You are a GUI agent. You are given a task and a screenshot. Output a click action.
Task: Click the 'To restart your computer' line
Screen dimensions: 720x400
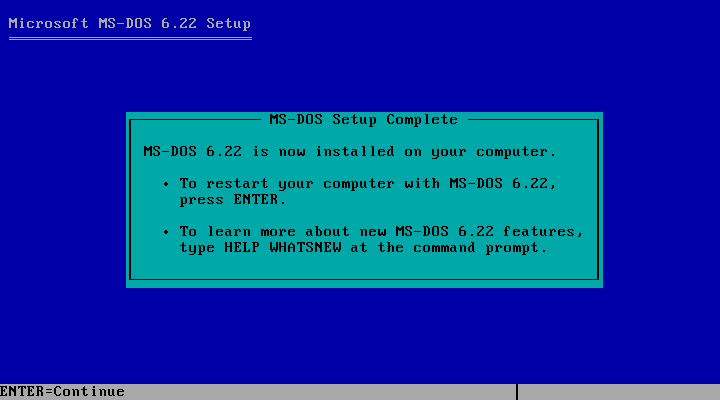click(x=368, y=184)
